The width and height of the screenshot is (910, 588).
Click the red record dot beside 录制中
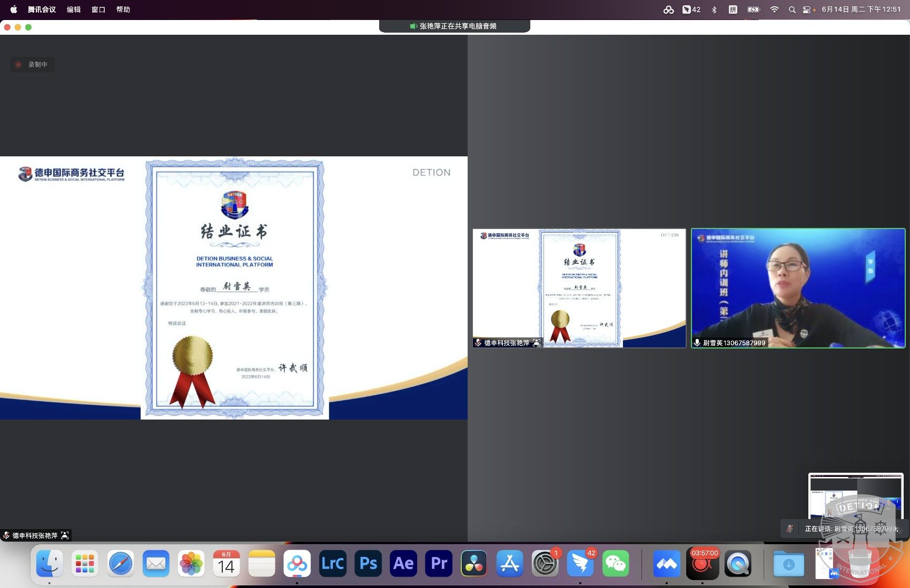(18, 65)
